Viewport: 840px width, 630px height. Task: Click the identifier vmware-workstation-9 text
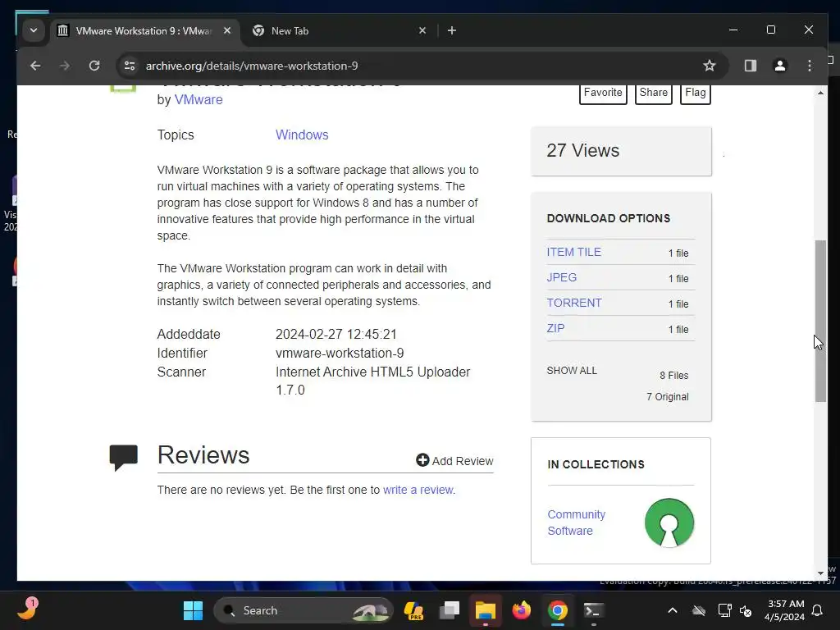point(340,353)
